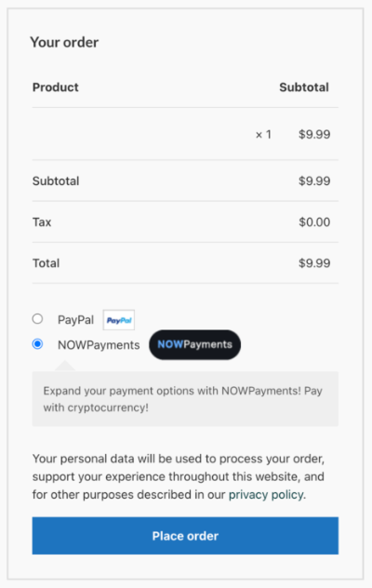Click the $0.00 tax amount

coord(314,222)
